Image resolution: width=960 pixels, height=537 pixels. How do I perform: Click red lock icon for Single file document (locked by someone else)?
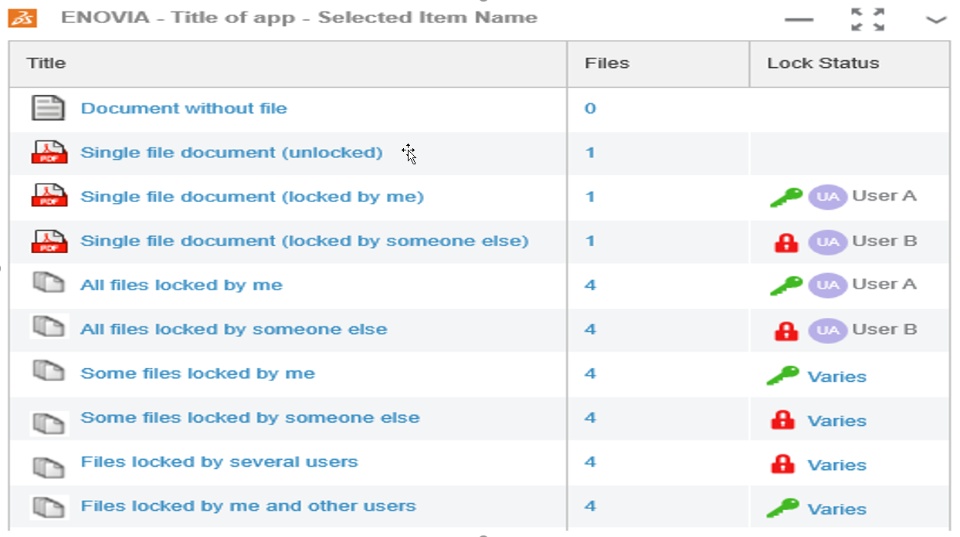(786, 242)
